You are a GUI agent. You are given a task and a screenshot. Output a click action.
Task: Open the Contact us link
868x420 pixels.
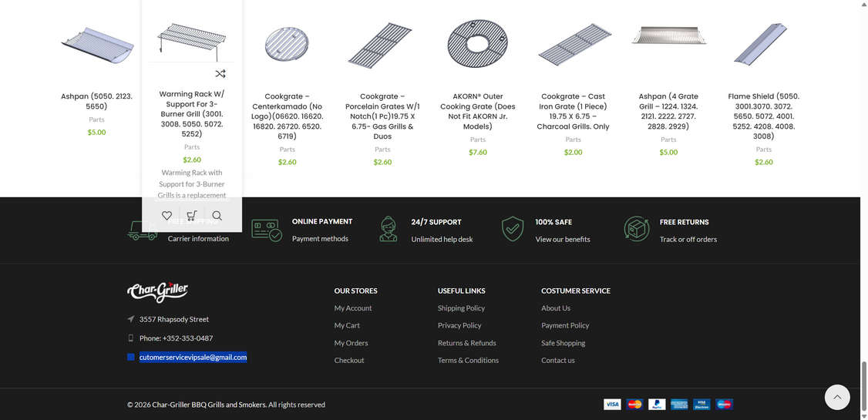558,361
